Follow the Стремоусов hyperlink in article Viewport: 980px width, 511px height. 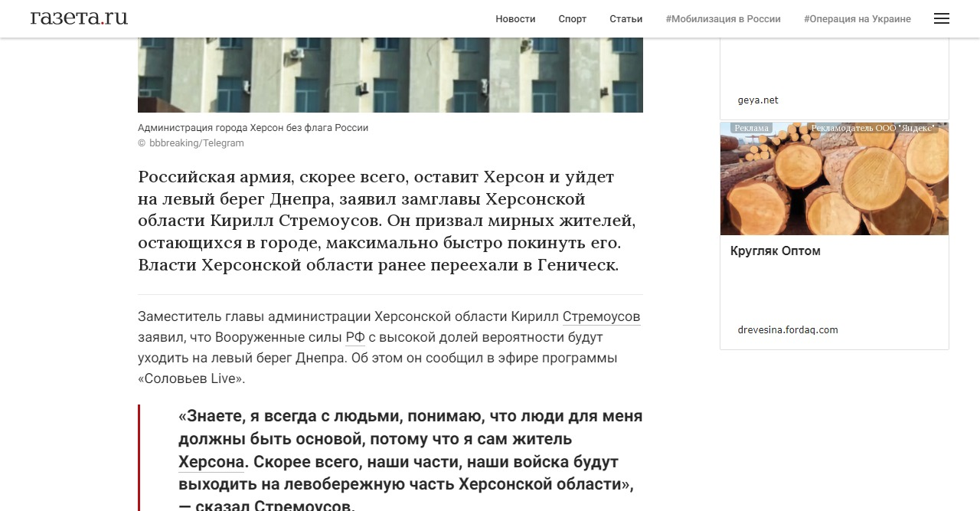click(x=601, y=316)
